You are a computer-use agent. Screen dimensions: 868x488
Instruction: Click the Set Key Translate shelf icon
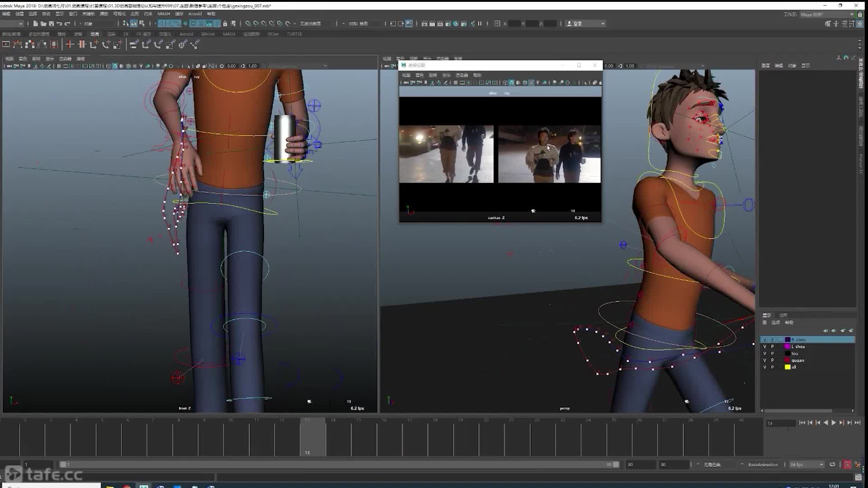pyautogui.click(x=94, y=44)
